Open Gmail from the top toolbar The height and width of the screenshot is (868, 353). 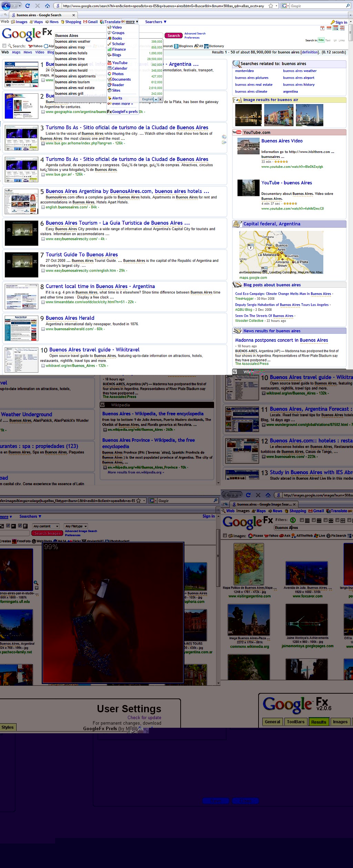click(x=90, y=22)
